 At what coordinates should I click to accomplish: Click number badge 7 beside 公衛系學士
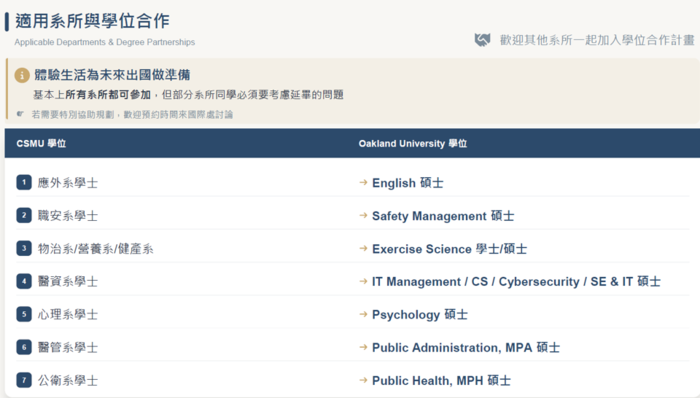pos(24,381)
